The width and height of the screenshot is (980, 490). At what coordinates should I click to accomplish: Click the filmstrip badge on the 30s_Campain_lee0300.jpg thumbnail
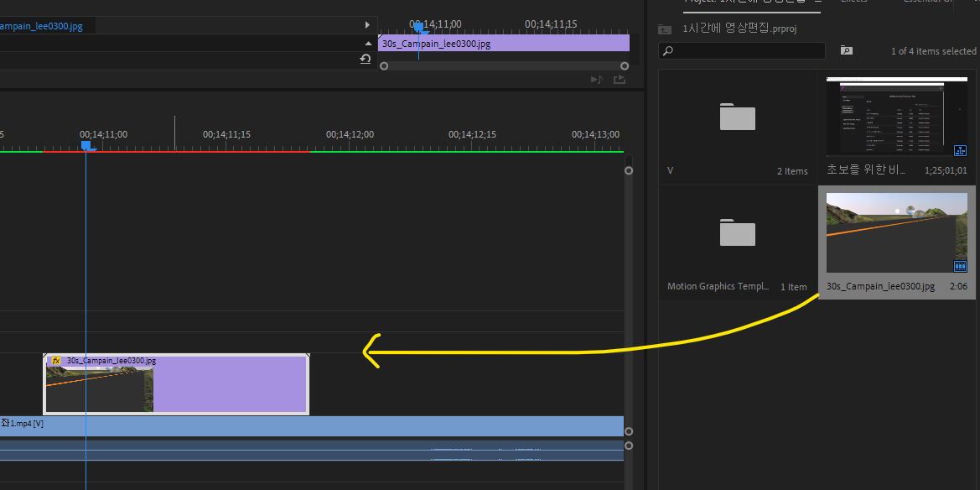(961, 267)
